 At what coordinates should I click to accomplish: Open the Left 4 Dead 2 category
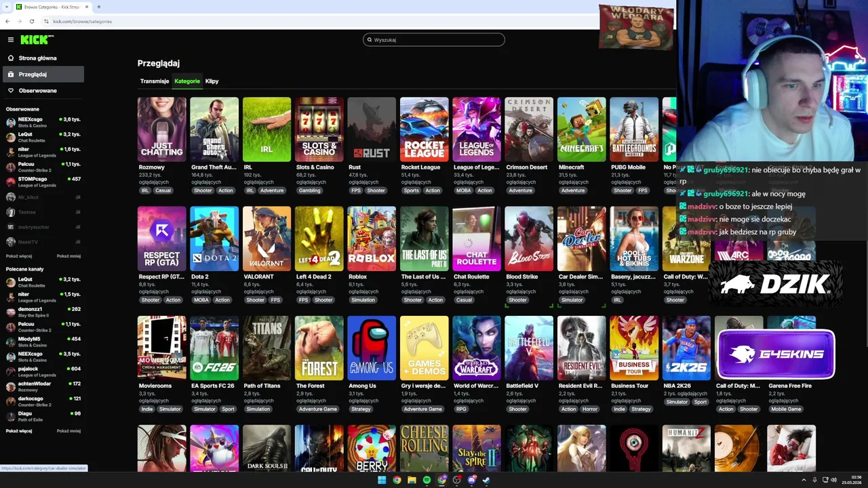point(319,239)
